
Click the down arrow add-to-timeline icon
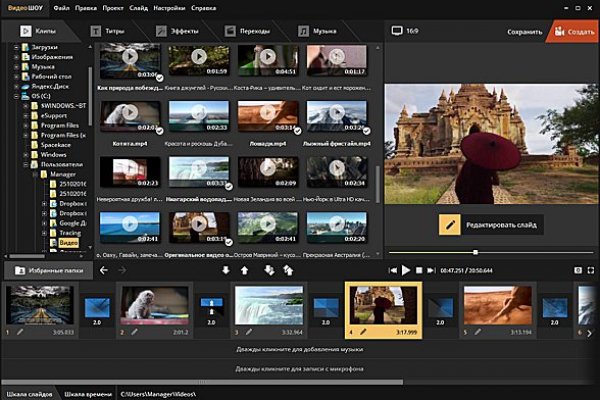226,270
